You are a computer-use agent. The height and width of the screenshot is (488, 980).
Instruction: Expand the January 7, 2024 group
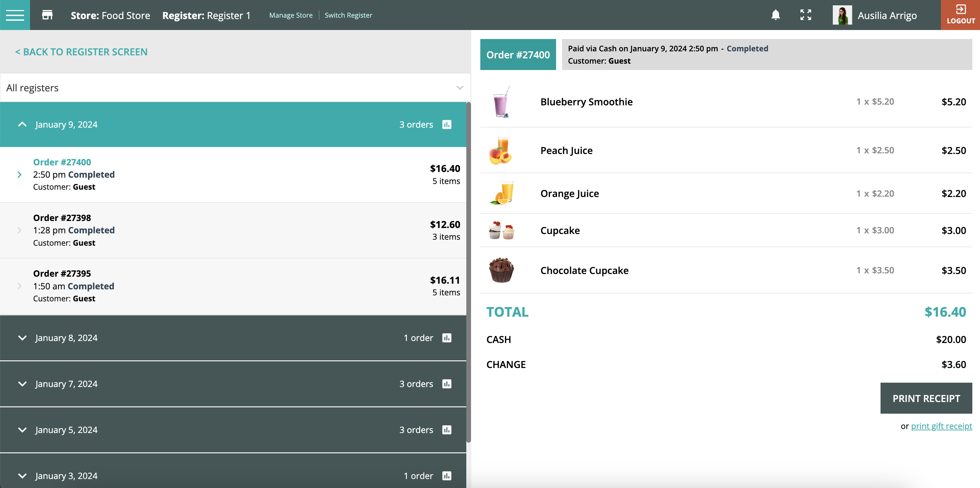(x=22, y=384)
